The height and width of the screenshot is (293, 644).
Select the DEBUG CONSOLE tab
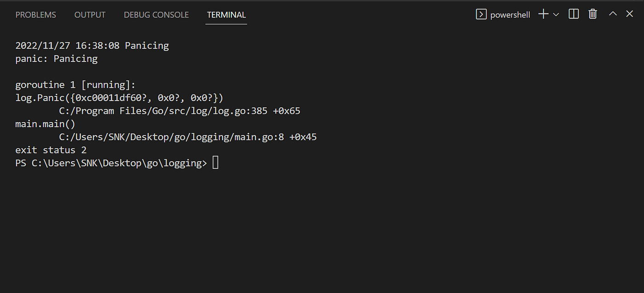[156, 15]
